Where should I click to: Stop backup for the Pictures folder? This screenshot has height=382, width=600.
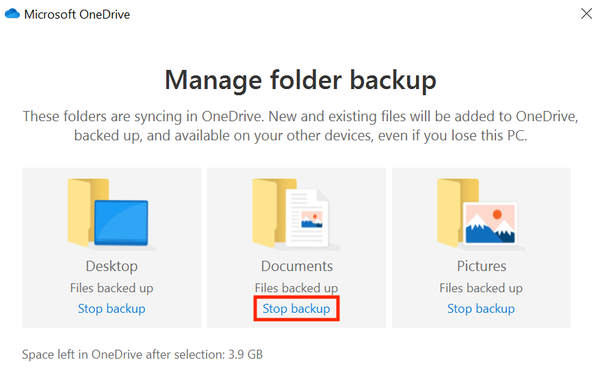point(481,309)
